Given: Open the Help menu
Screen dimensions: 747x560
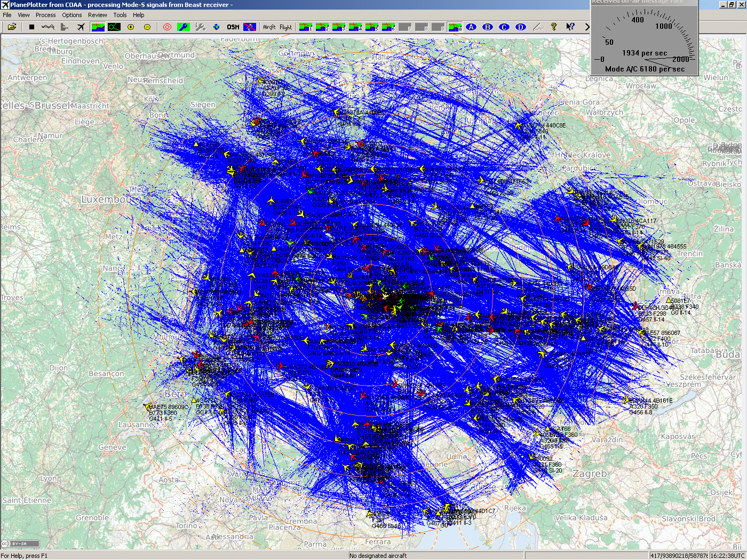Looking at the screenshot, I should (139, 15).
